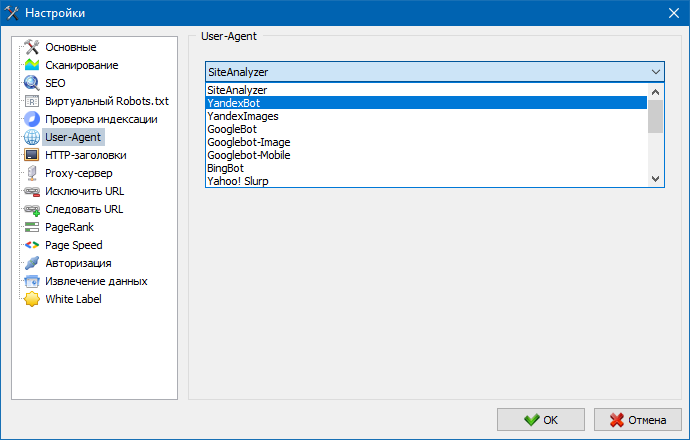Click the Исключить URL chain icon
The image size is (690, 440).
32,191
